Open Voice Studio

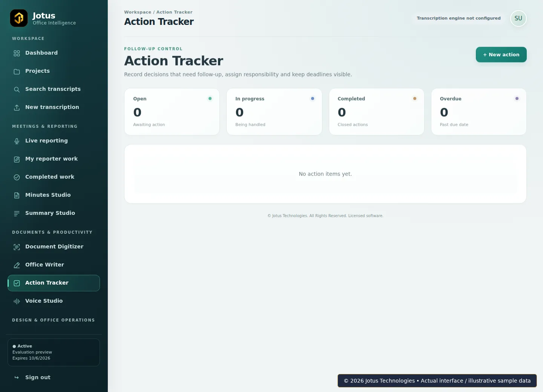click(x=54, y=301)
